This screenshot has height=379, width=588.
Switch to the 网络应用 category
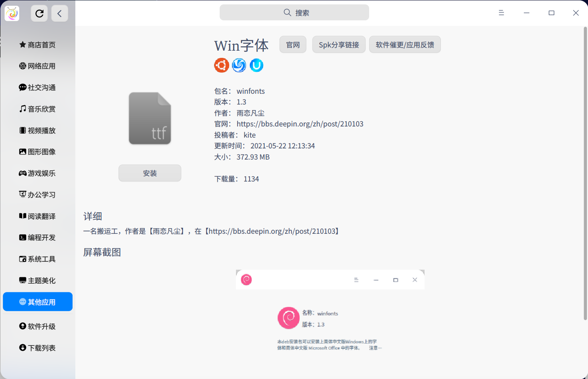click(x=37, y=66)
